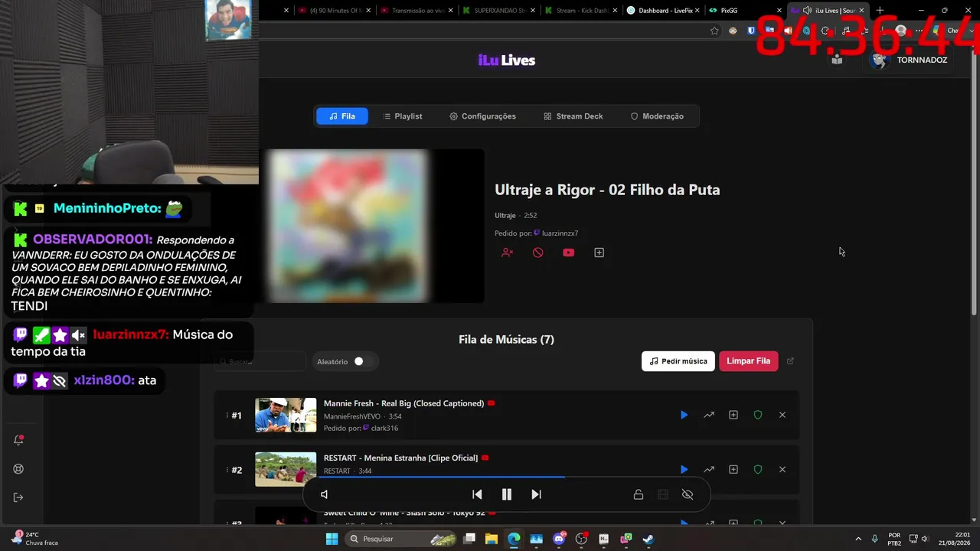Click the Limpar Fila button
Screen dimensions: 980x551
point(748,361)
